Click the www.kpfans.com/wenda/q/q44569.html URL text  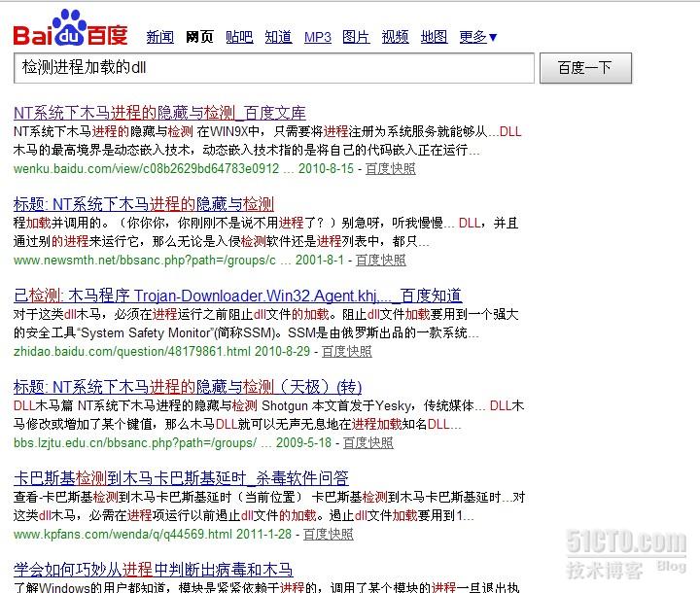tap(122, 534)
